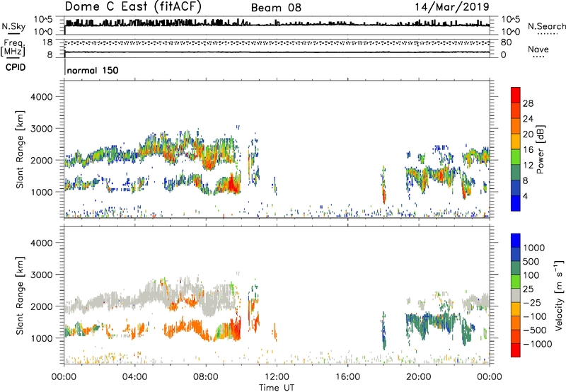Screen dimensions: 566x392
Task: Click the 'Velocity [m s-1]' colorbar title
Action: (559, 295)
